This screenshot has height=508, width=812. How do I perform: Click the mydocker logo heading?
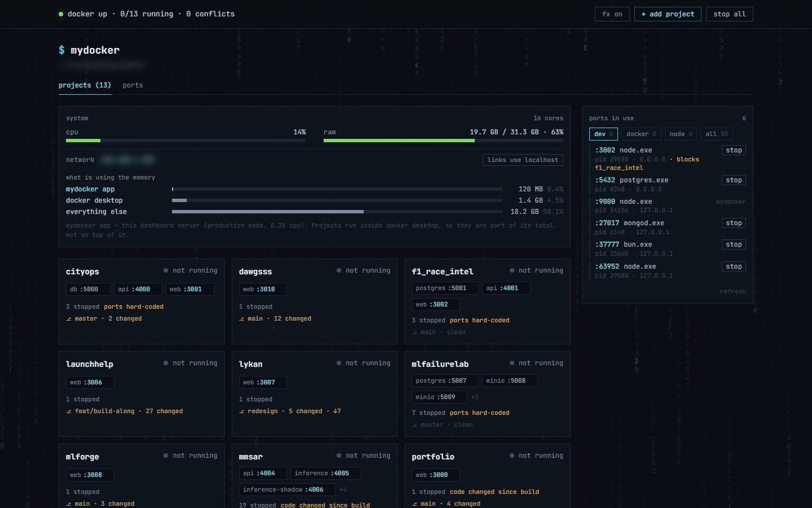pos(89,50)
